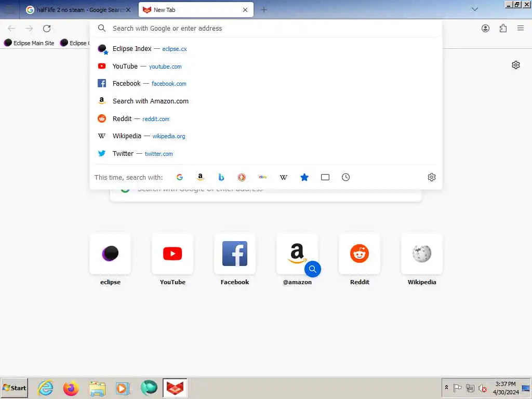Viewport: 532px width, 399px height.
Task: Search this time with Amazon icon
Action: [x=201, y=177]
